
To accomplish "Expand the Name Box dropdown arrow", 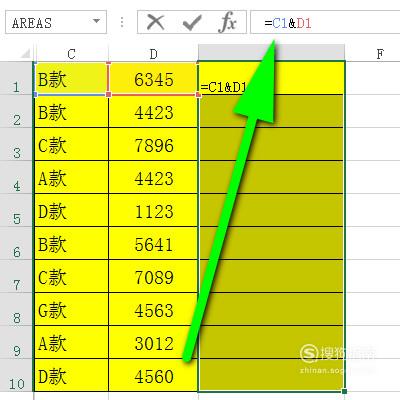I will [x=96, y=22].
